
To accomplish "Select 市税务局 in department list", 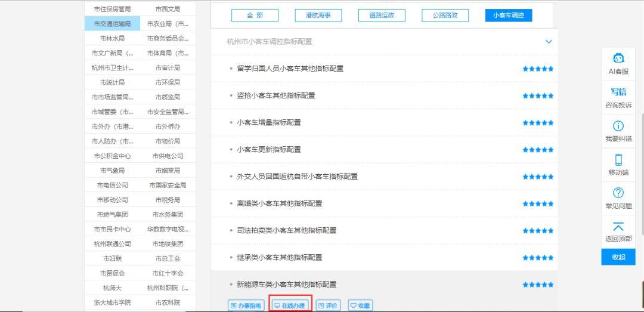I will tap(168, 200).
